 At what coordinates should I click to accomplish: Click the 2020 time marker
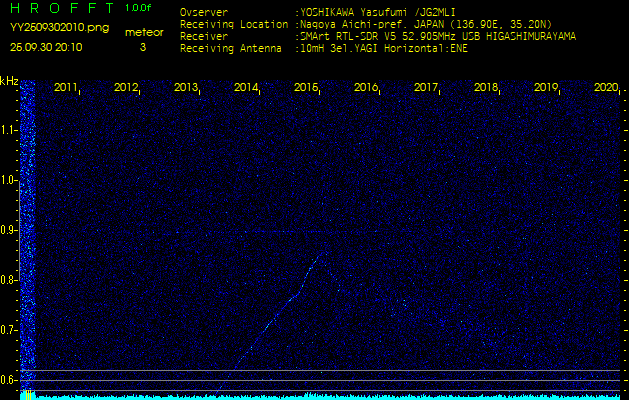606,88
